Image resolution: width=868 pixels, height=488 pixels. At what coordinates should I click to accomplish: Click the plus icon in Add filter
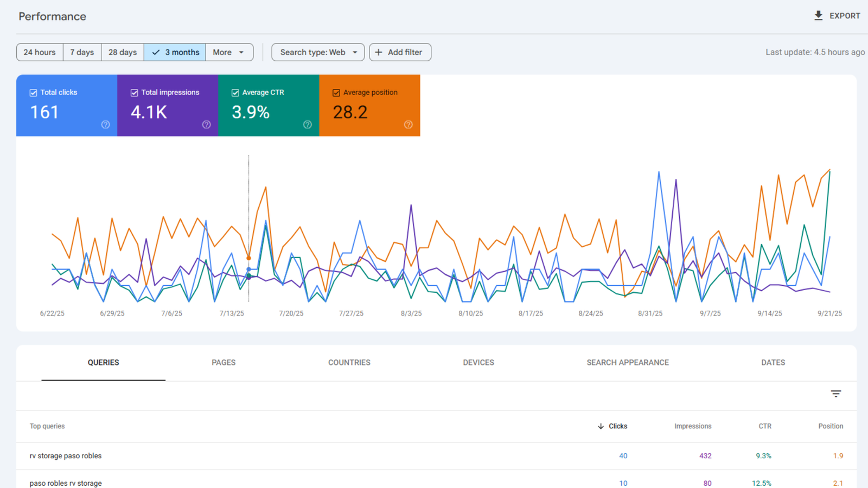click(x=379, y=52)
